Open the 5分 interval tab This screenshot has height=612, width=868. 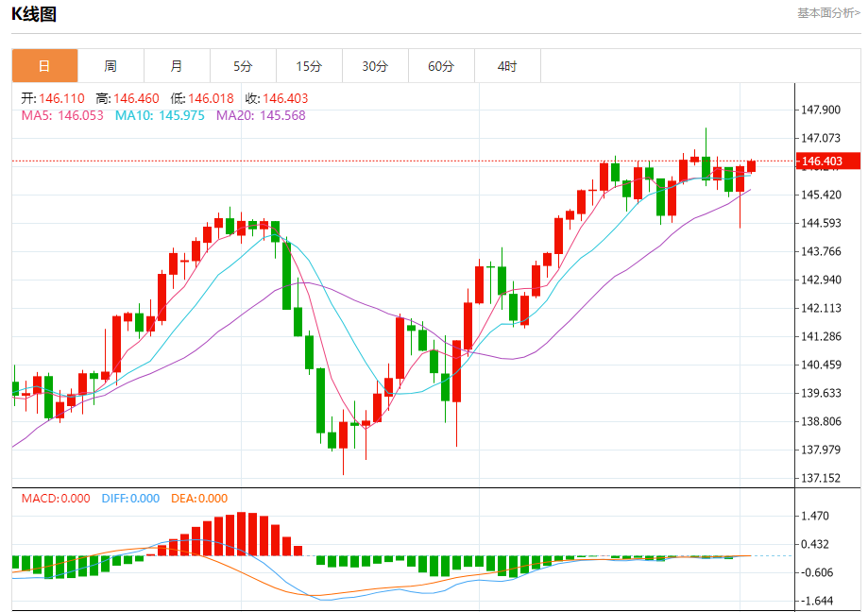pos(243,66)
